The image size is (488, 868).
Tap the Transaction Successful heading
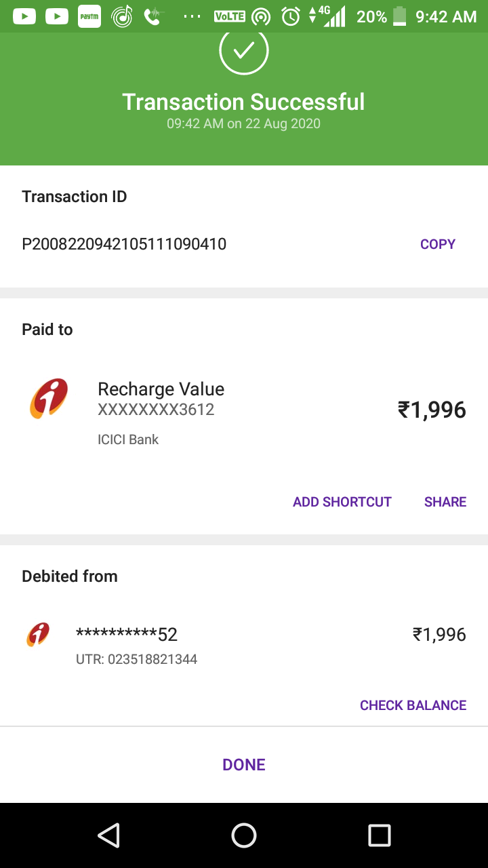[x=243, y=102]
